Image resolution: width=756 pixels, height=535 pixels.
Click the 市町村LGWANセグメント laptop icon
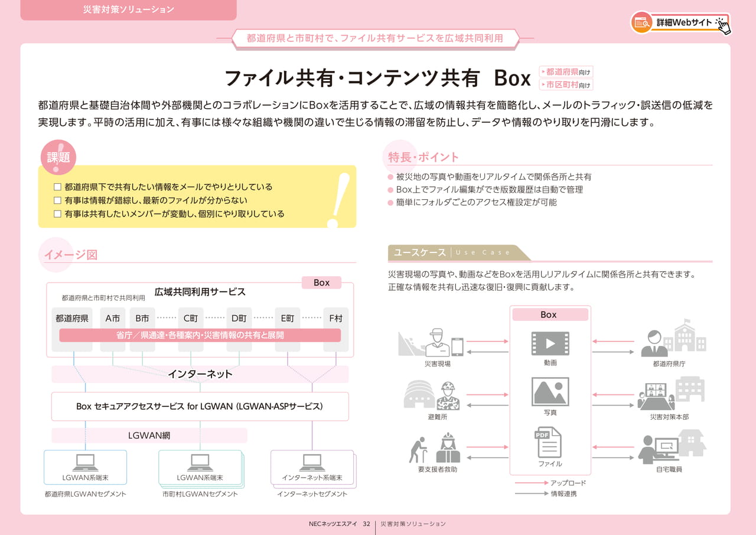(x=200, y=462)
